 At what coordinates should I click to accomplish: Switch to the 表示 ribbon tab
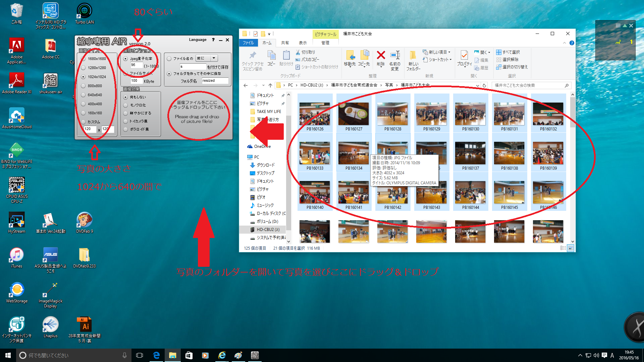pyautogui.click(x=303, y=43)
